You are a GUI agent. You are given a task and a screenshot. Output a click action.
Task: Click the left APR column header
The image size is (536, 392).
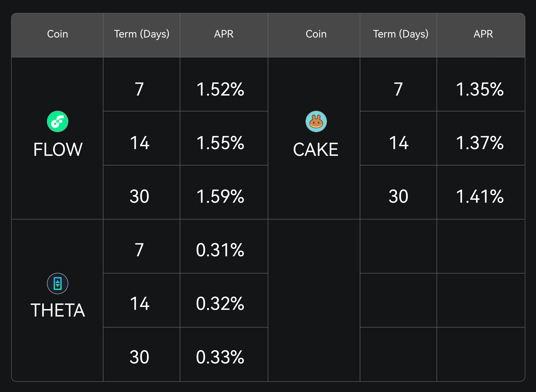(x=224, y=34)
